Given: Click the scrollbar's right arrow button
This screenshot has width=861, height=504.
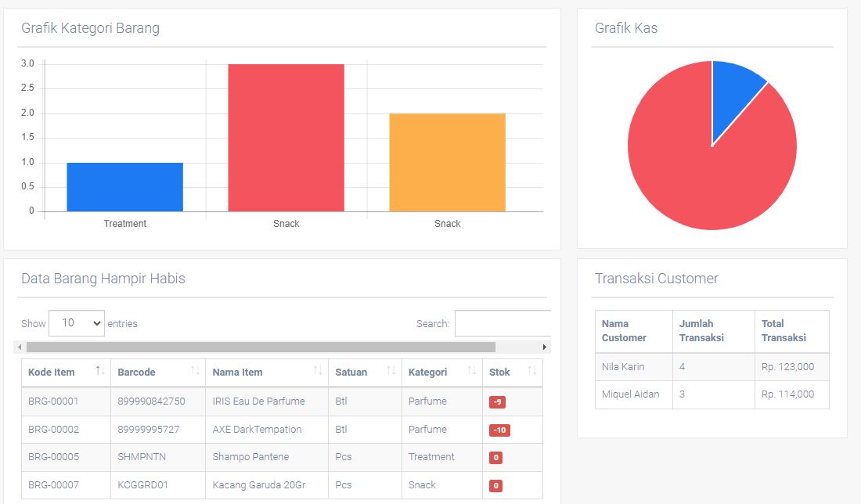Looking at the screenshot, I should (545, 347).
